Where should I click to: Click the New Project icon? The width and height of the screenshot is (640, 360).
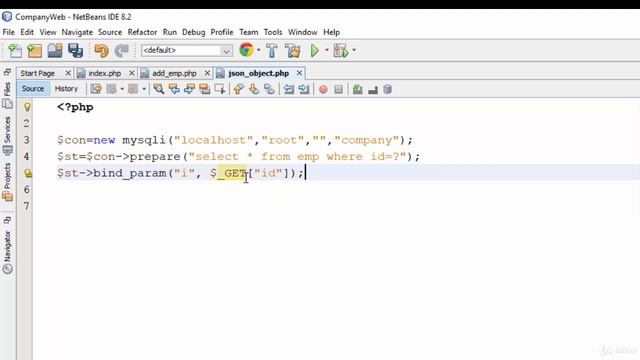tap(35, 51)
